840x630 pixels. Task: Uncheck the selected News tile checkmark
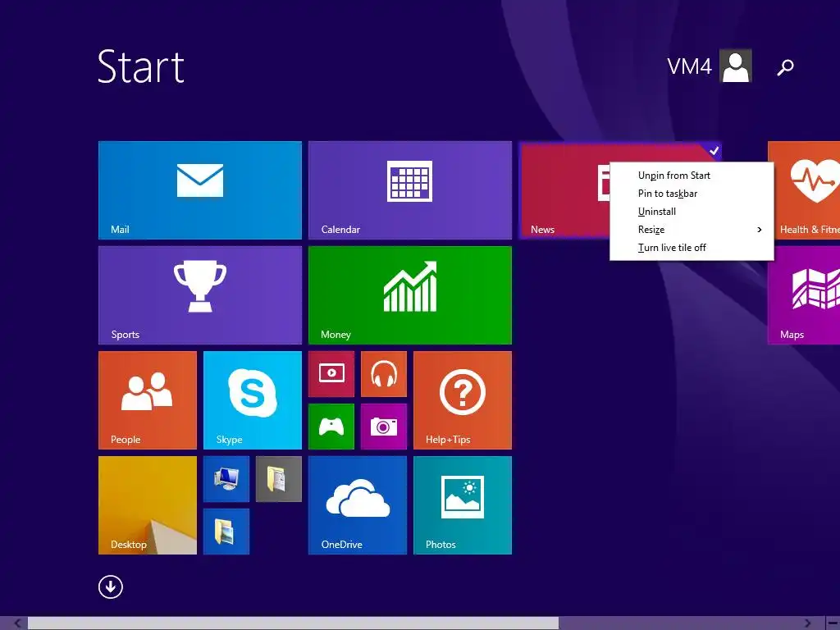(x=714, y=151)
